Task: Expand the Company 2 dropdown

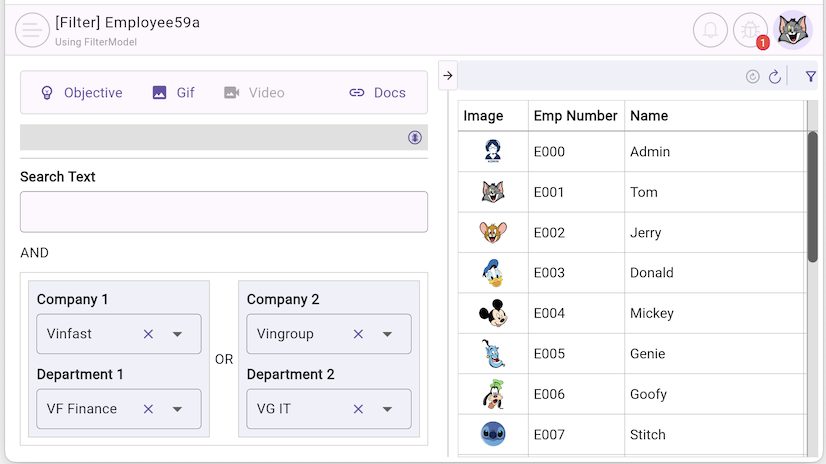Action: tap(388, 334)
